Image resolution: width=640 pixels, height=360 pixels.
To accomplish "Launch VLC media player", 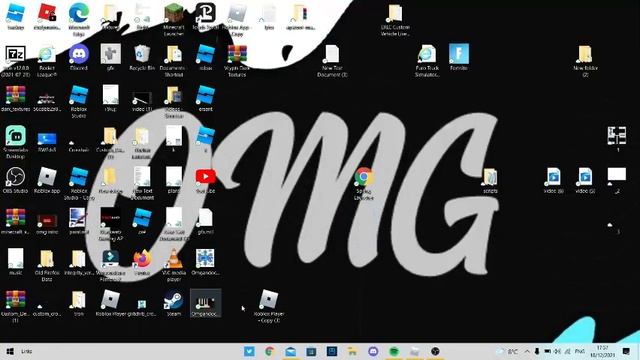I will pos(173,265).
